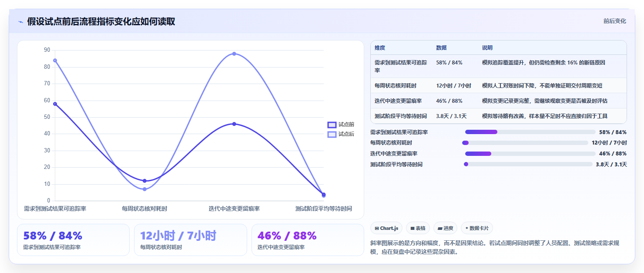The image size is (644, 273).
Task: Click table cell 12小时 / 7小时
Action: pyautogui.click(x=453, y=86)
